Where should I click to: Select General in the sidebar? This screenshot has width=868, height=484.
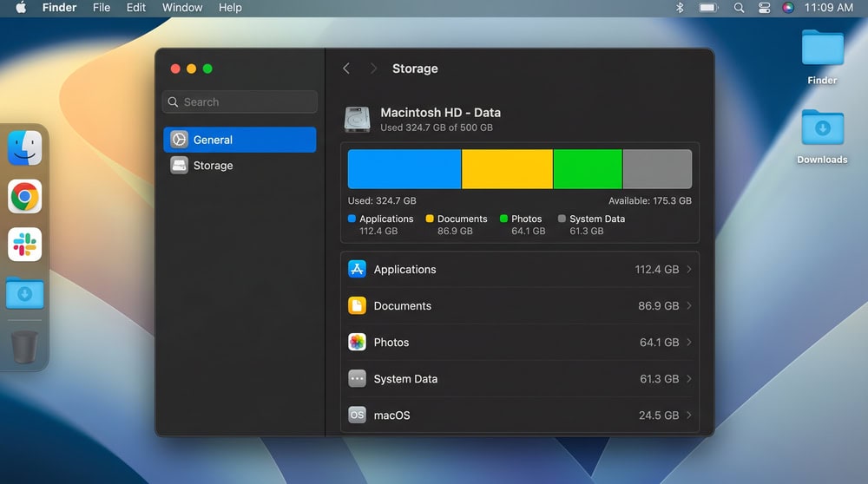pyautogui.click(x=240, y=140)
